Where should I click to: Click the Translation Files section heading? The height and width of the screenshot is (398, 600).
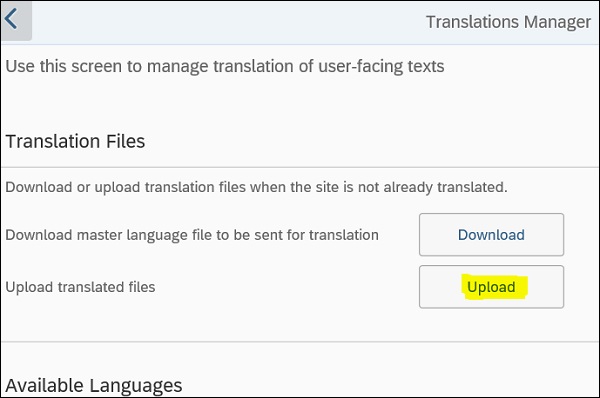75,141
